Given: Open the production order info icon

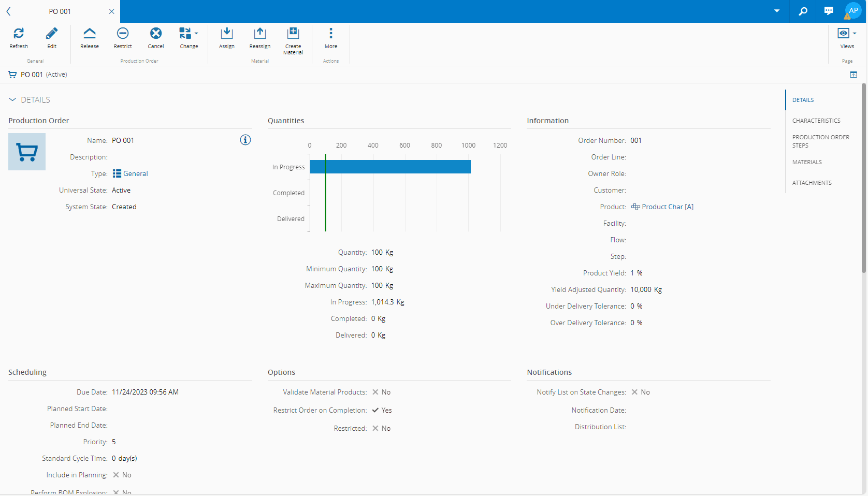Looking at the screenshot, I should (245, 140).
